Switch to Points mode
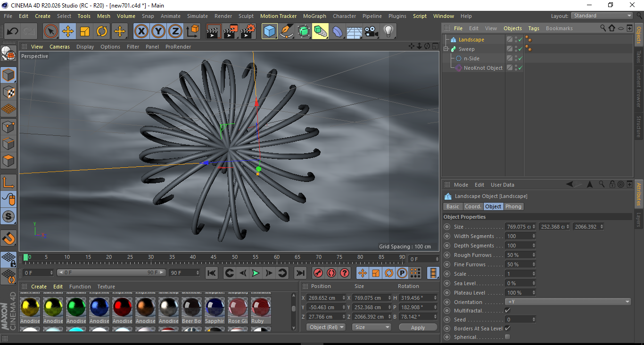The height and width of the screenshot is (345, 644). pos(8,126)
